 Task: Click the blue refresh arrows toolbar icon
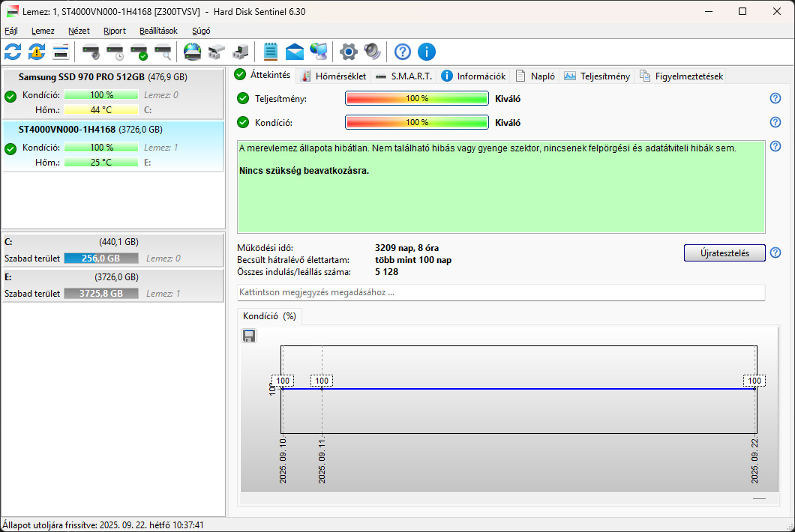[x=13, y=52]
